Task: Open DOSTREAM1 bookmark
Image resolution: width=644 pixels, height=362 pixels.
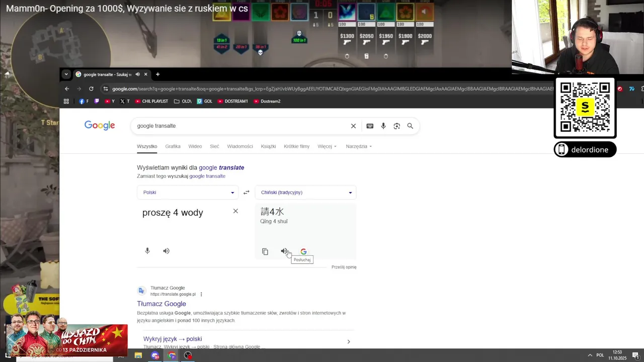Action: (232, 101)
